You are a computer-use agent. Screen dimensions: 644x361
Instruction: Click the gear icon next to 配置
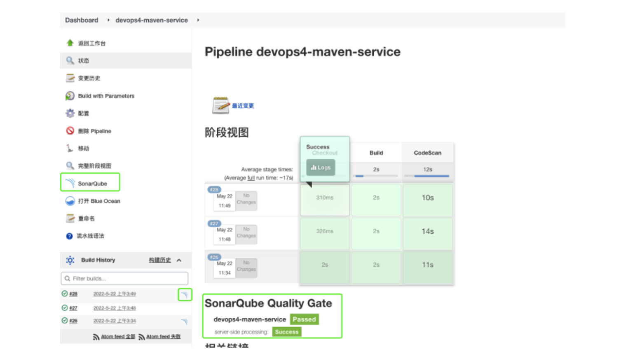tap(70, 113)
